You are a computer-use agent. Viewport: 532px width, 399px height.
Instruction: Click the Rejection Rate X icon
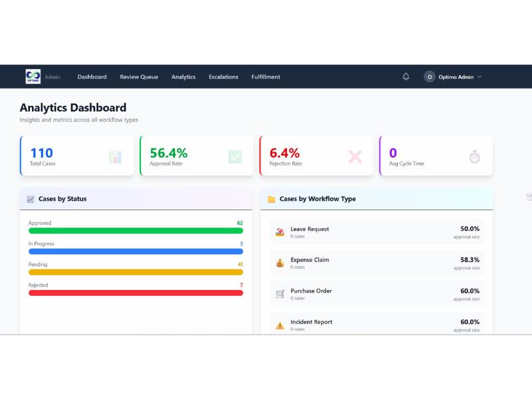355,157
